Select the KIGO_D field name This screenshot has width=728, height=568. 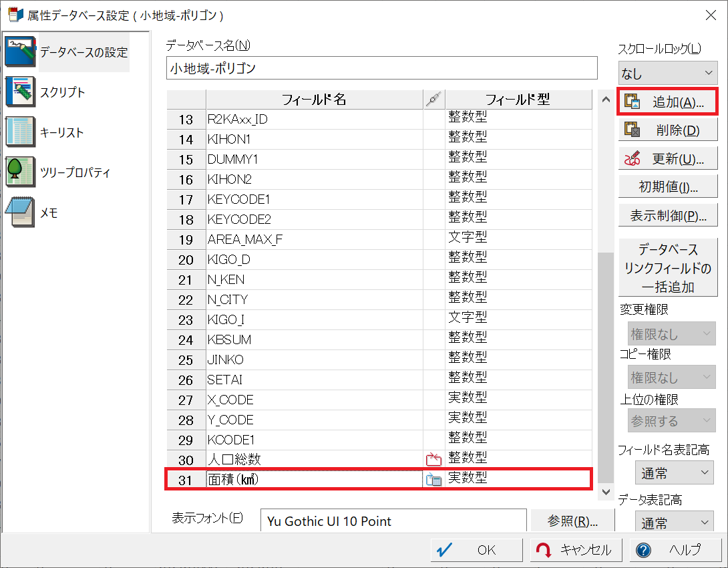228,260
